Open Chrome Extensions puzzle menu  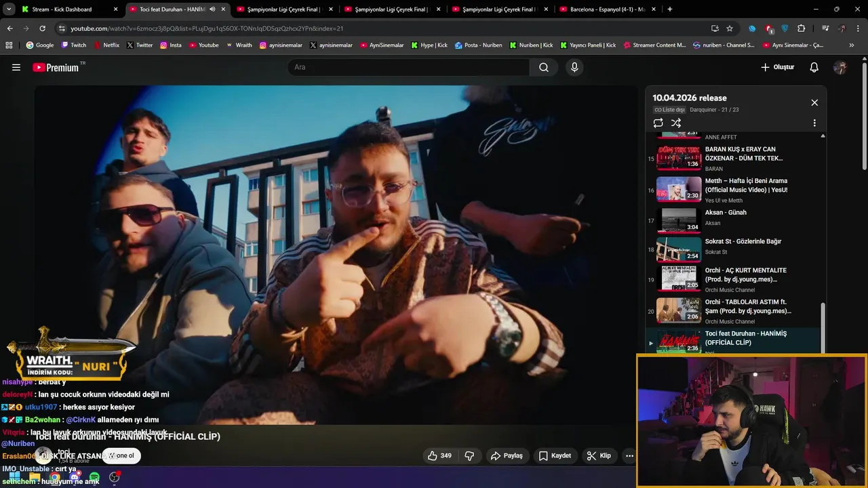tap(802, 28)
